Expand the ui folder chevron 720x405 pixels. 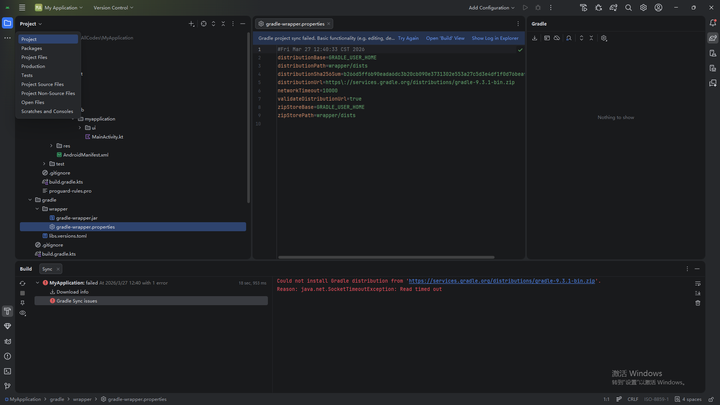80,128
